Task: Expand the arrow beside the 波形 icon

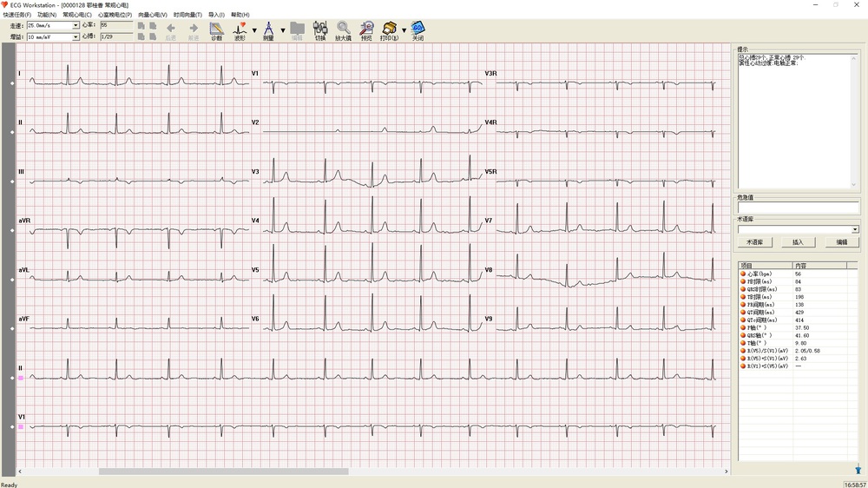Action: (254, 30)
